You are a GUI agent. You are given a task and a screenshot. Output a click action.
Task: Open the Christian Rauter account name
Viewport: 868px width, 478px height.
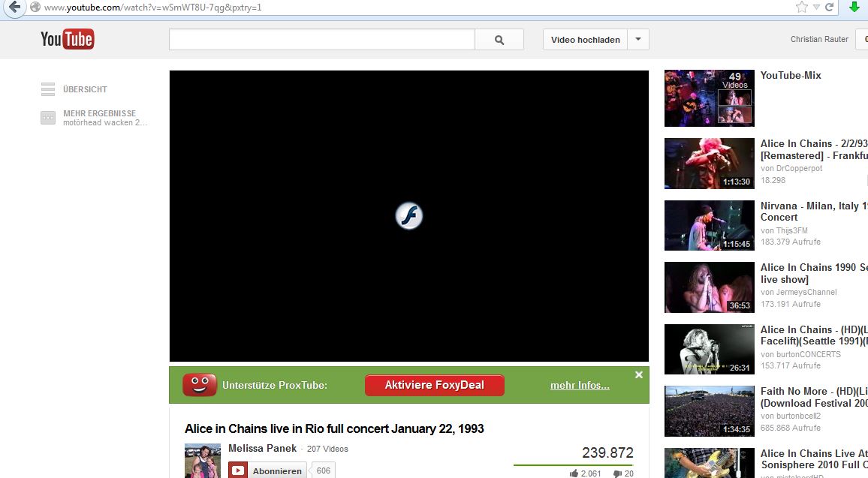[819, 39]
